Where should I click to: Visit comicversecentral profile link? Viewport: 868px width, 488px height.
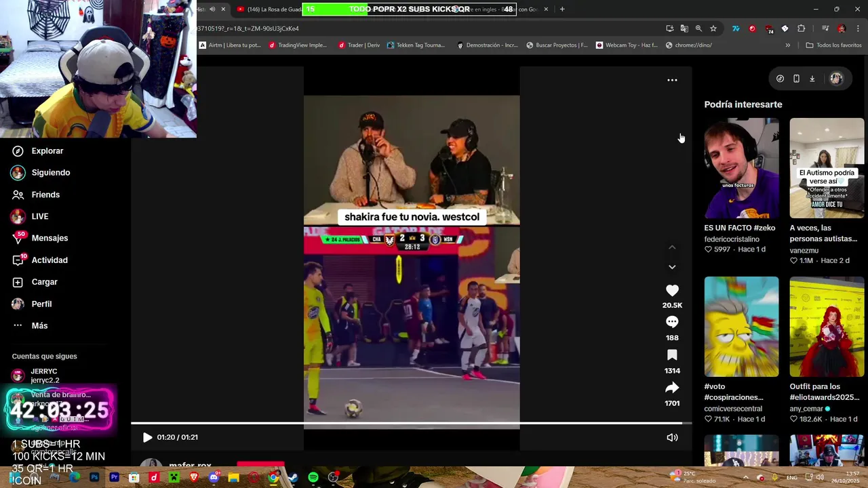733,409
